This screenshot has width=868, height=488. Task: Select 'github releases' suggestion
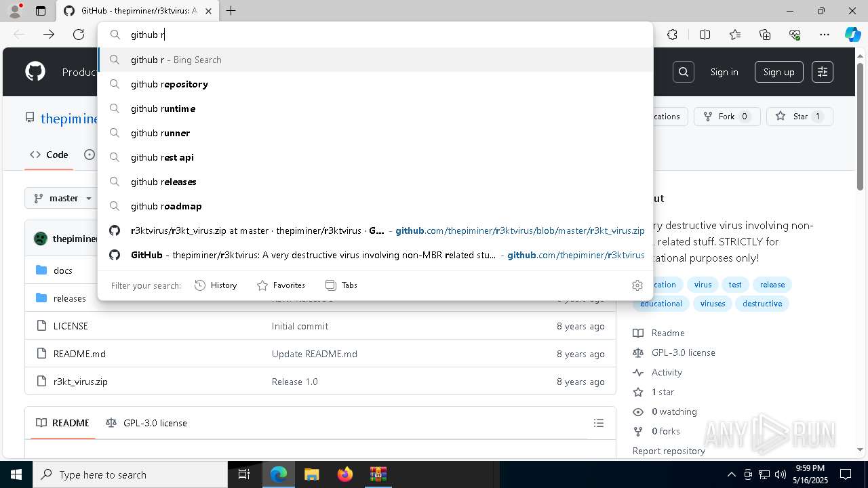(x=375, y=182)
